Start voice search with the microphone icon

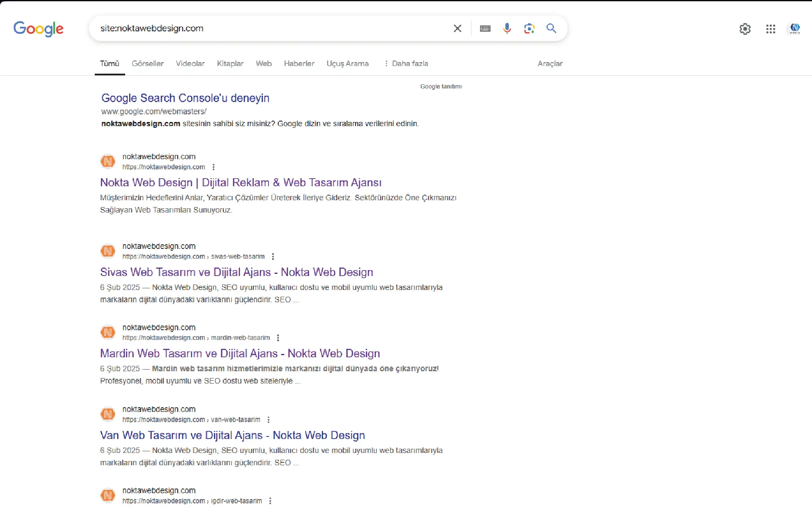pos(507,28)
